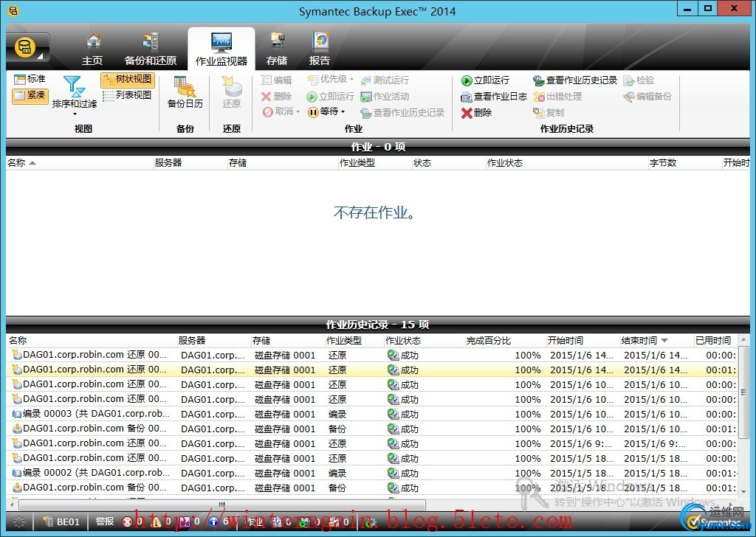Click the 作业活动 job activity icon

[366, 97]
